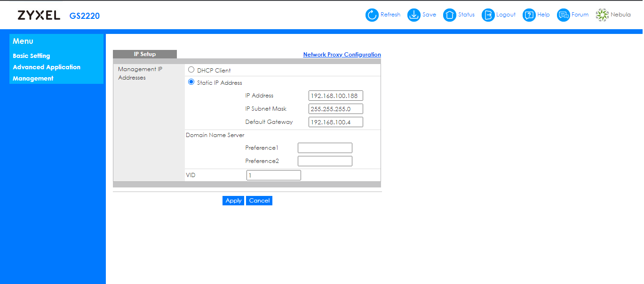Viewport: 644px width, 284px height.
Task: Click the DNS Preference1 field
Action: tap(325, 148)
